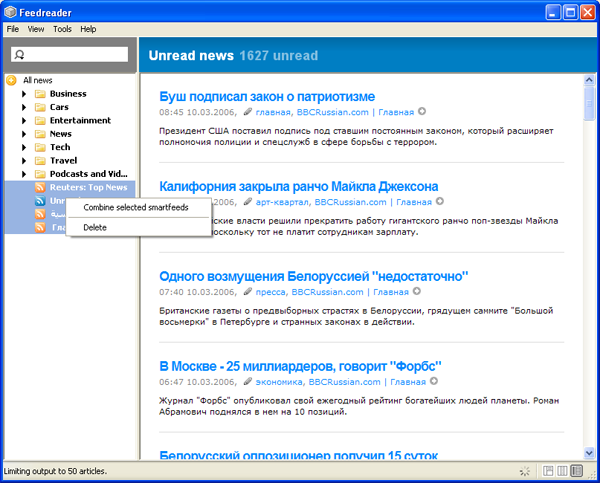600x483 pixels.
Task: Select Delete in the context menu
Action: (x=95, y=227)
